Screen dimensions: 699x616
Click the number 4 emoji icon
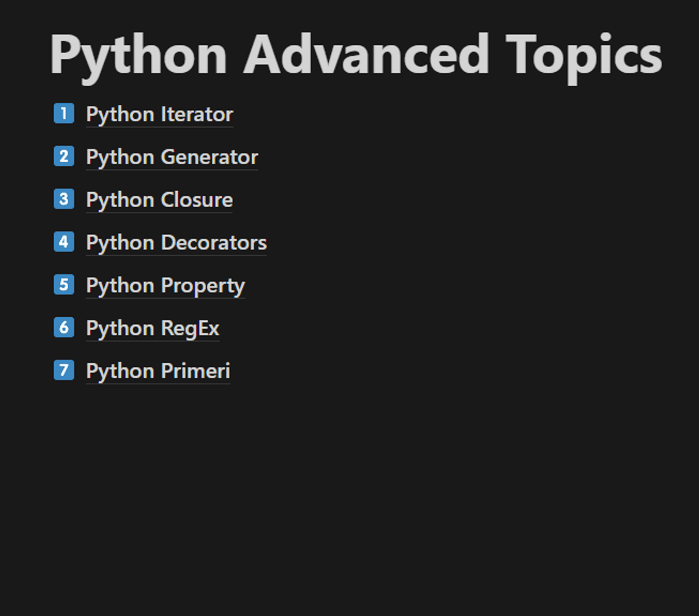64,242
